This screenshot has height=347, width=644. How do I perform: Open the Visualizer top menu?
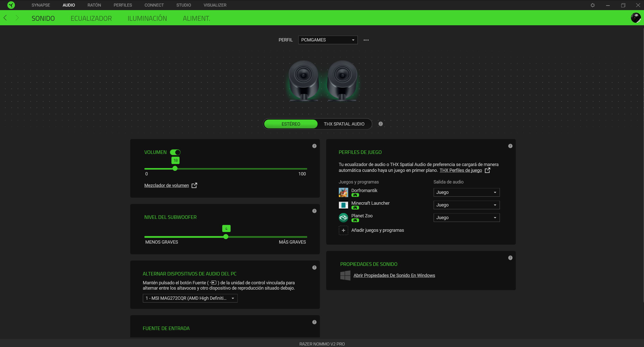click(x=215, y=5)
